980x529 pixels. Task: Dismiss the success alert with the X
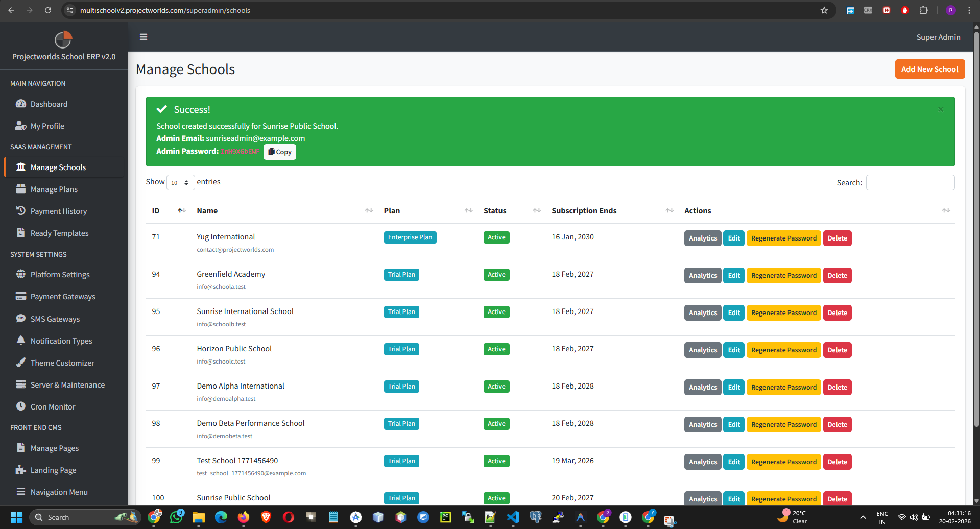940,109
